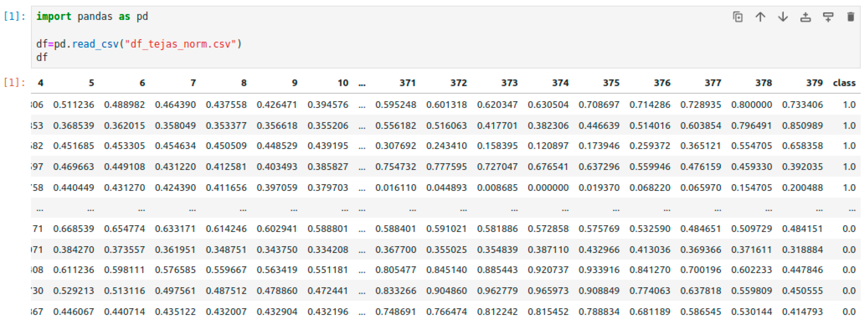
Task: Click the ellipsis column header
Action: tap(362, 83)
